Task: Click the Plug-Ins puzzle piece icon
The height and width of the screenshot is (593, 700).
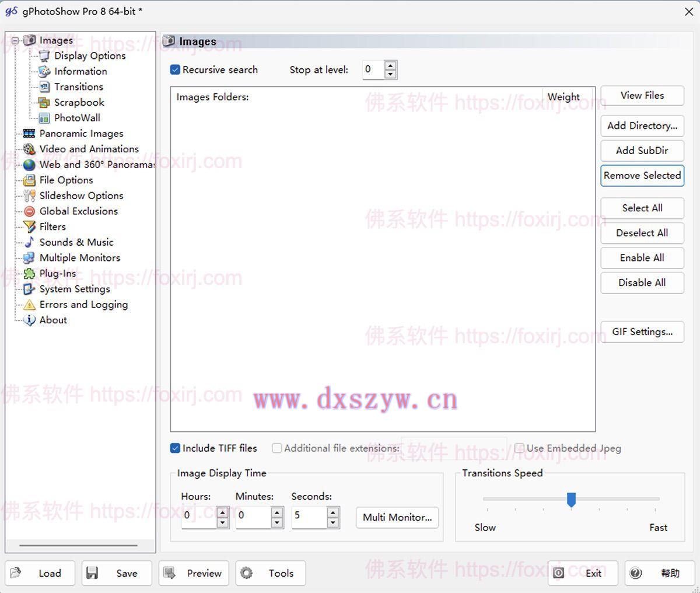Action: click(x=29, y=274)
